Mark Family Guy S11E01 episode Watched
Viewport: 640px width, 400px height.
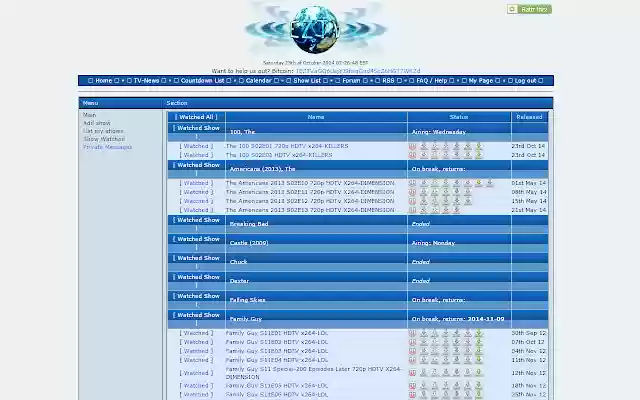coord(196,333)
